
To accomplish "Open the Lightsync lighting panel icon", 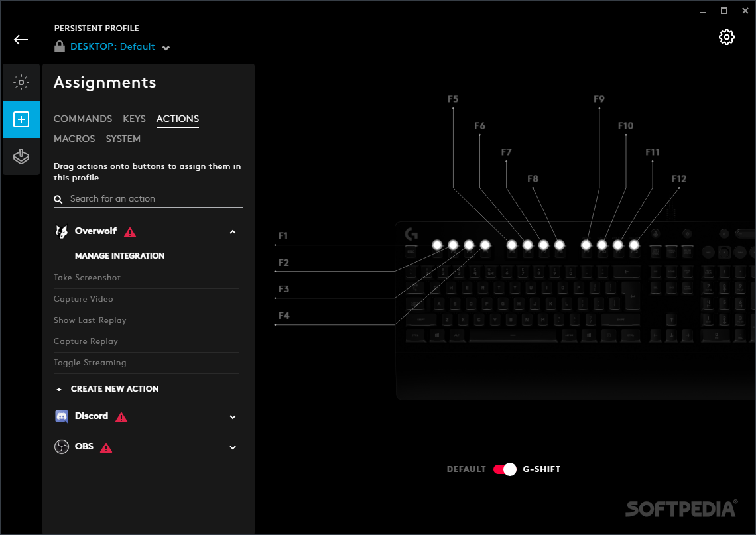I will click(21, 82).
